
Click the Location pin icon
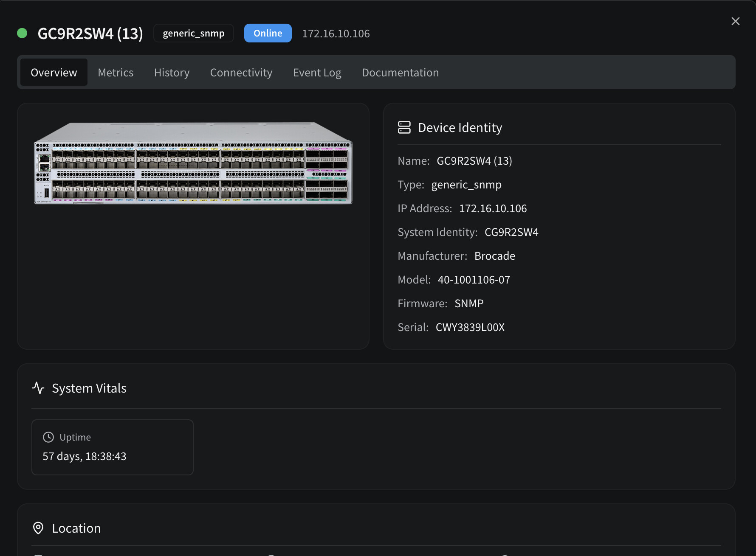click(38, 528)
